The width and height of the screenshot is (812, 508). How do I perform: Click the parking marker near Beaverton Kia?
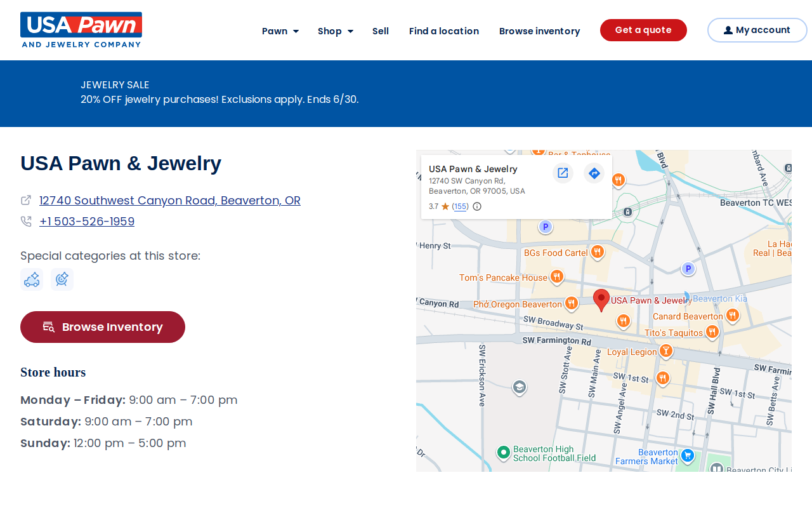tap(688, 269)
